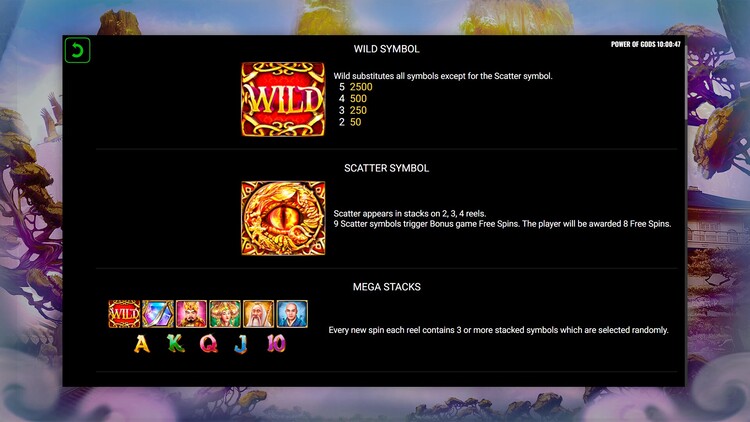Click the green back arrow button

[x=77, y=50]
